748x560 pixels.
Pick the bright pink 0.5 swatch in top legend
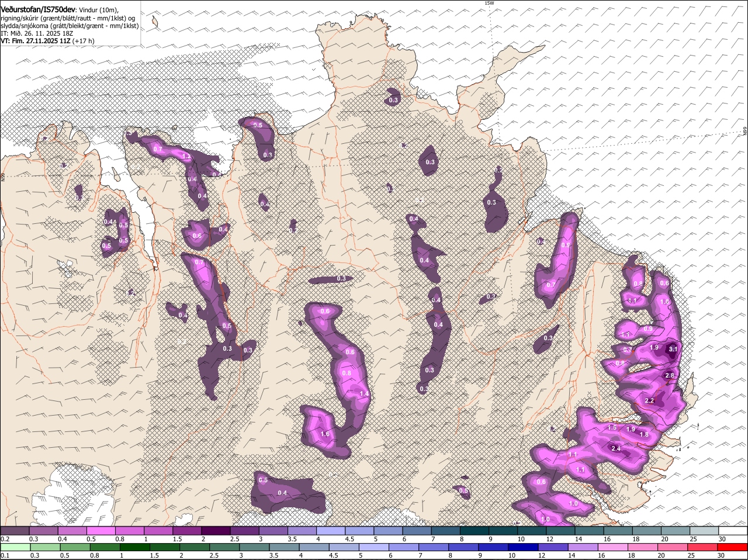point(101,530)
